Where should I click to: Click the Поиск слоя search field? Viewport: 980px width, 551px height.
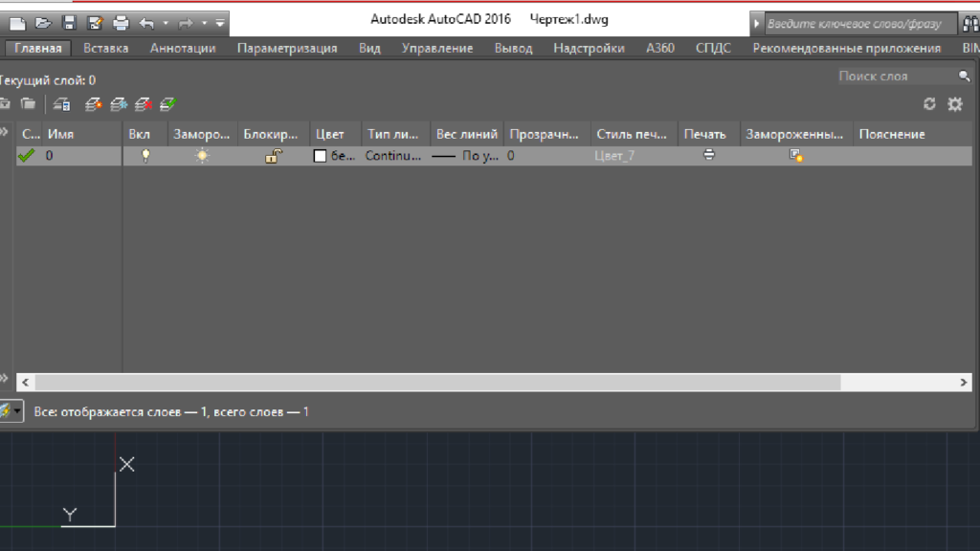[895, 76]
